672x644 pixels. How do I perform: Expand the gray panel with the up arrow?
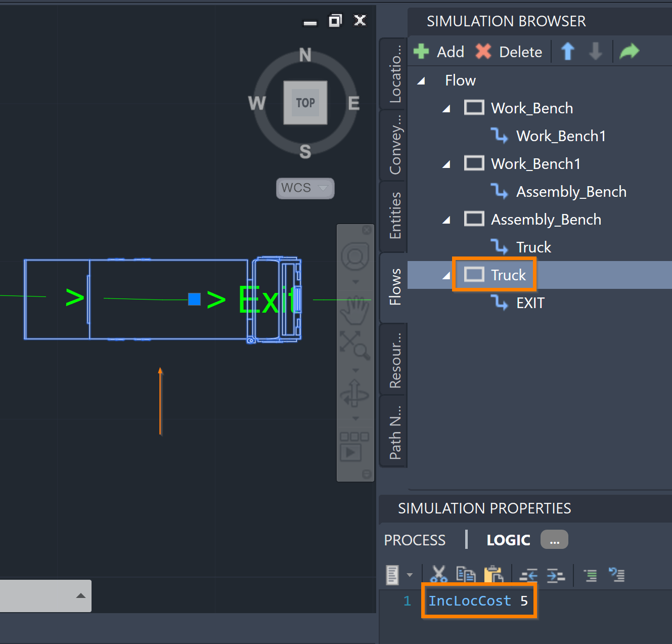point(81,595)
